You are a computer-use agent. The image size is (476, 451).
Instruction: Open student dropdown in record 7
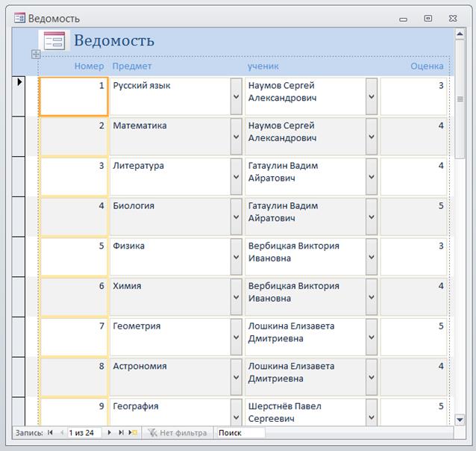coord(372,338)
